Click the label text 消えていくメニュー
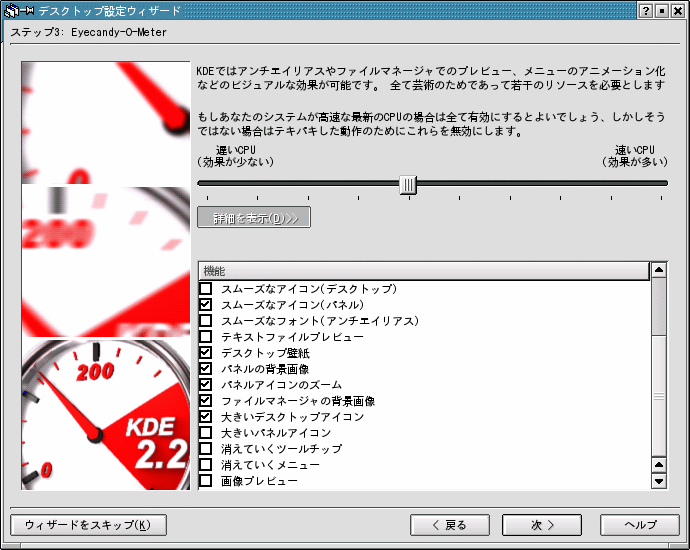690x550 pixels. [x=270, y=465]
